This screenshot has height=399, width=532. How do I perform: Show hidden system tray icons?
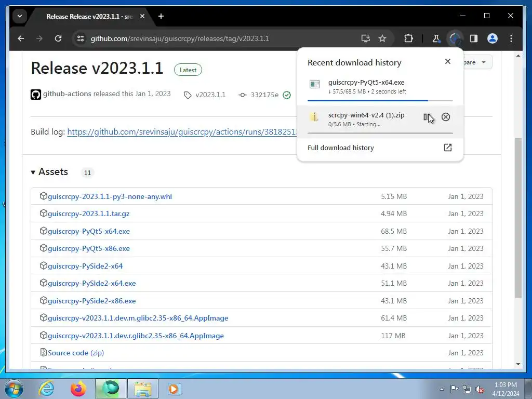coord(442,389)
